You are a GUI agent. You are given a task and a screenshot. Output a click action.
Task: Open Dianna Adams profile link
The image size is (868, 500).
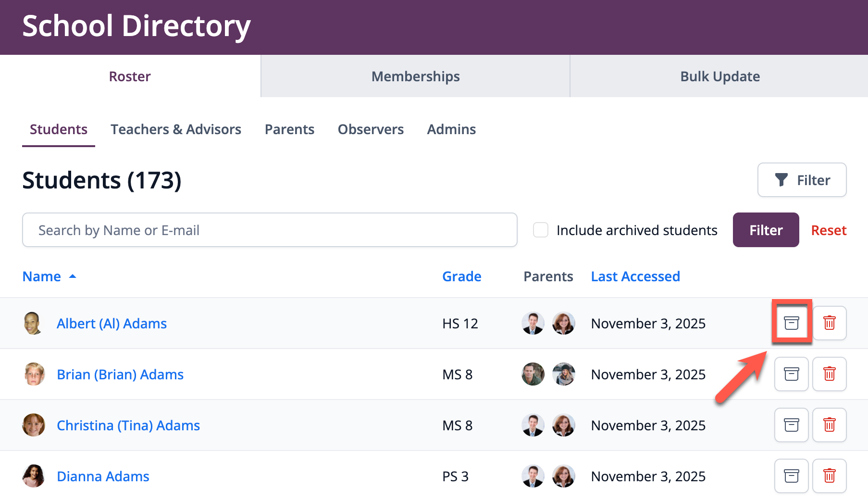103,476
